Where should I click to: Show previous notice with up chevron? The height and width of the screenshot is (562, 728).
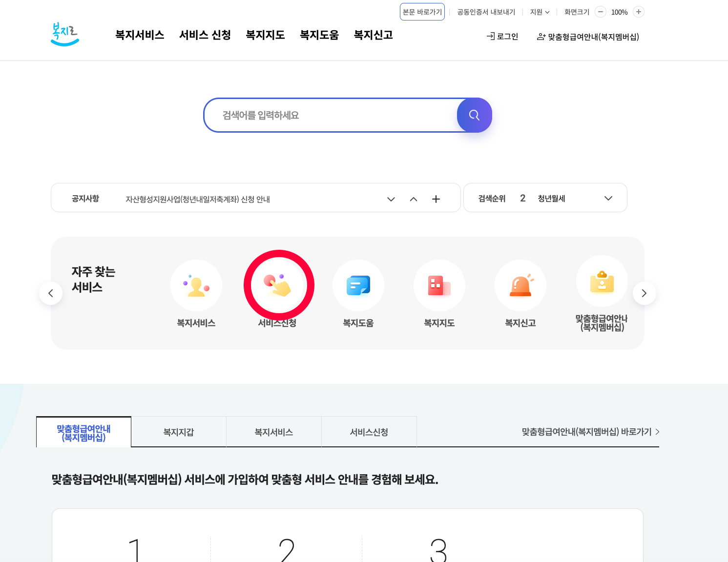pos(414,199)
